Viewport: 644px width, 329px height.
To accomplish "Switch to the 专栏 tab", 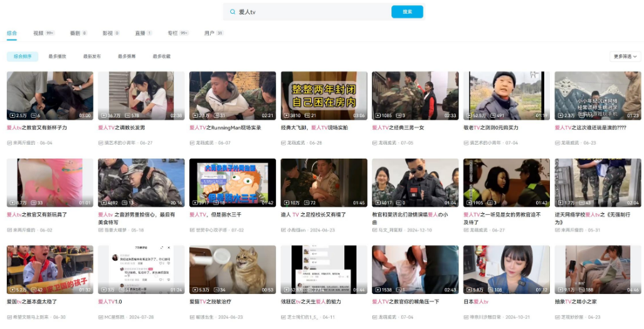I will click(172, 33).
